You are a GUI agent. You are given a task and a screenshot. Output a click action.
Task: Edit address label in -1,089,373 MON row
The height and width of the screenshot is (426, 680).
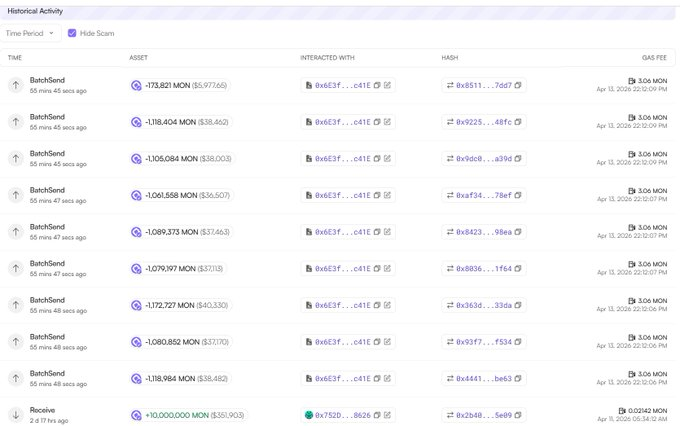(387, 232)
